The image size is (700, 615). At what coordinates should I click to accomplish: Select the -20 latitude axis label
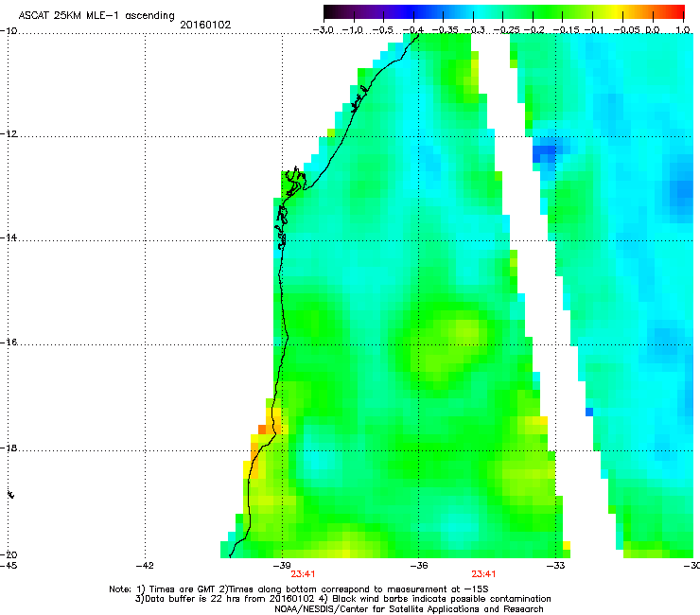point(9,554)
